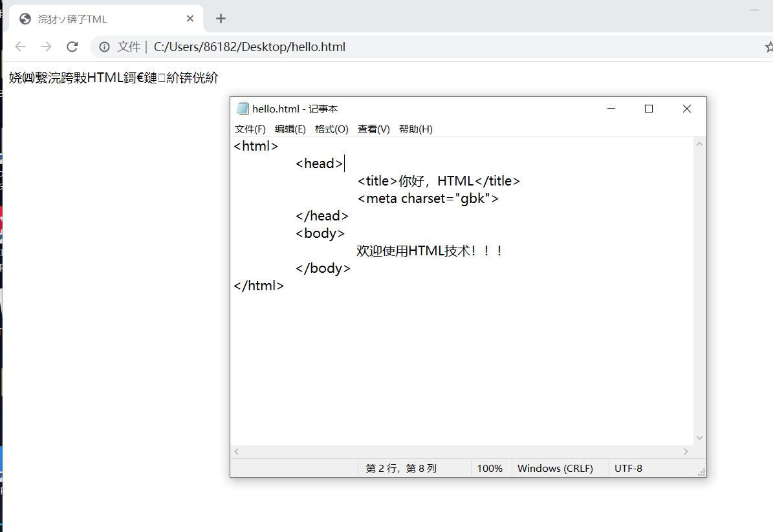Bookmark this page with the star

pyautogui.click(x=769, y=47)
